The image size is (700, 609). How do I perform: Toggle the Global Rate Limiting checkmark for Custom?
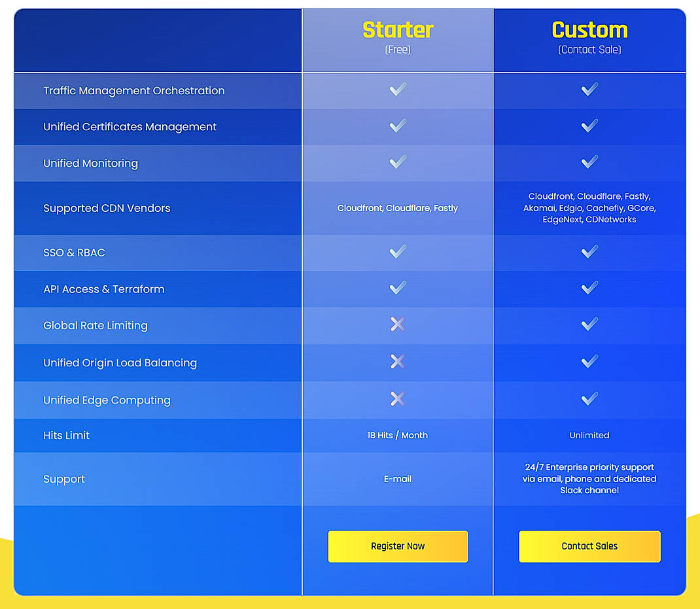coord(588,325)
